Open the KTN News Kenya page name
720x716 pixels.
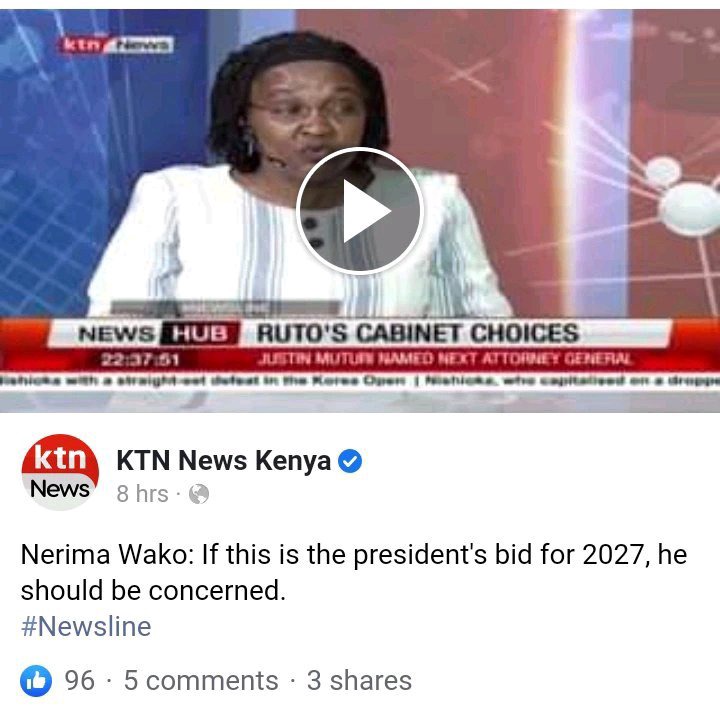(224, 460)
